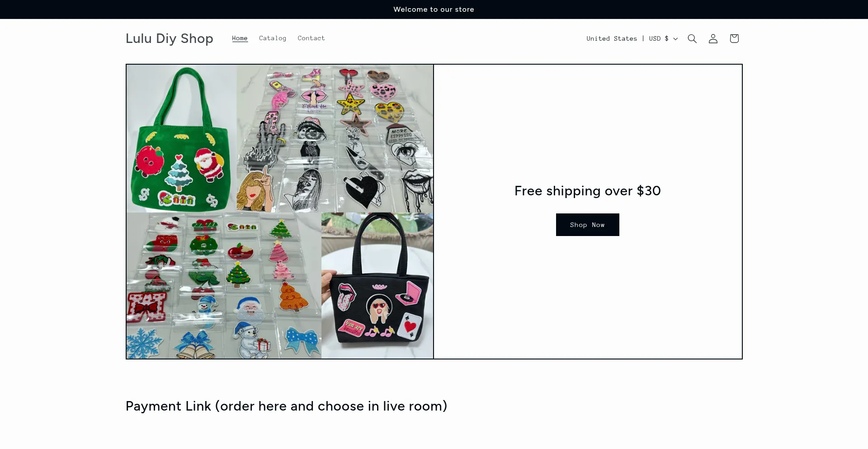The image size is (868, 449).
Task: Expand the United States | USD $ selector
Action: [x=632, y=38]
